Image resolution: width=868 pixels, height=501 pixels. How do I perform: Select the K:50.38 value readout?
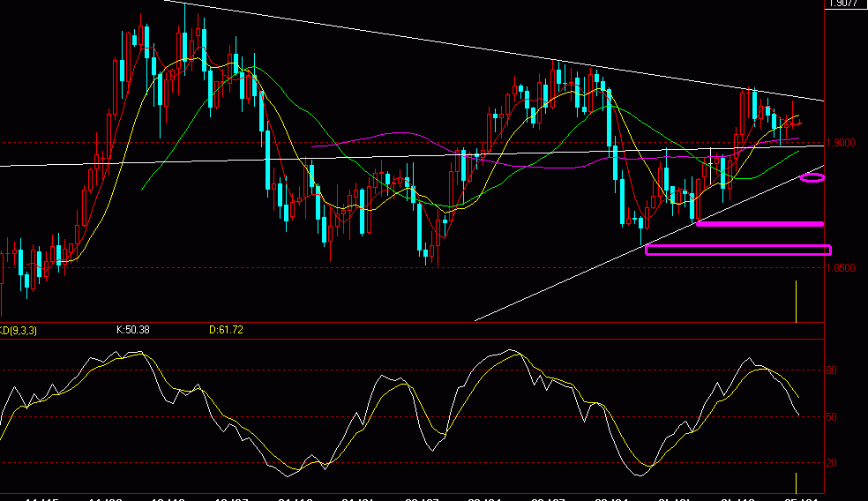click(x=133, y=330)
